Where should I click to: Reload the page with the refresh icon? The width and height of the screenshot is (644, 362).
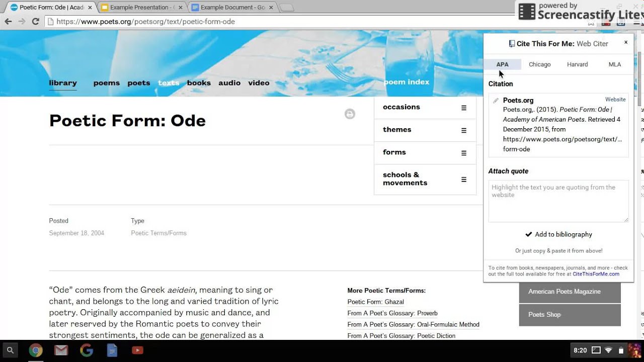[35, 22]
